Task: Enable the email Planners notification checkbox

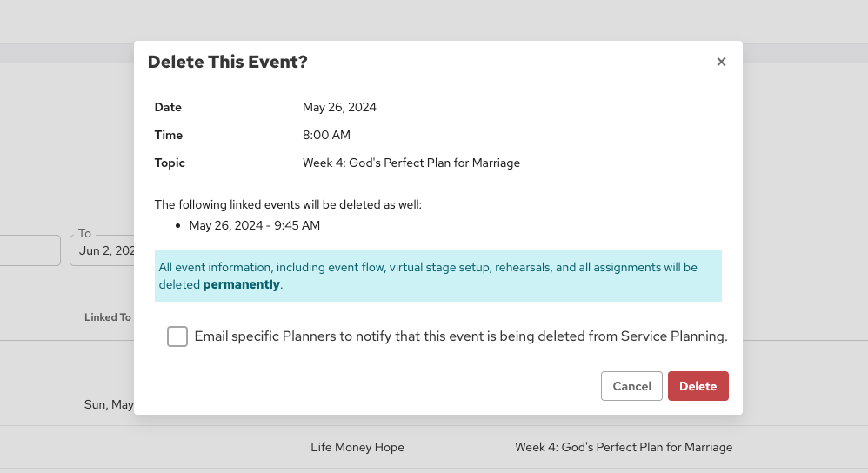Action: tap(177, 336)
